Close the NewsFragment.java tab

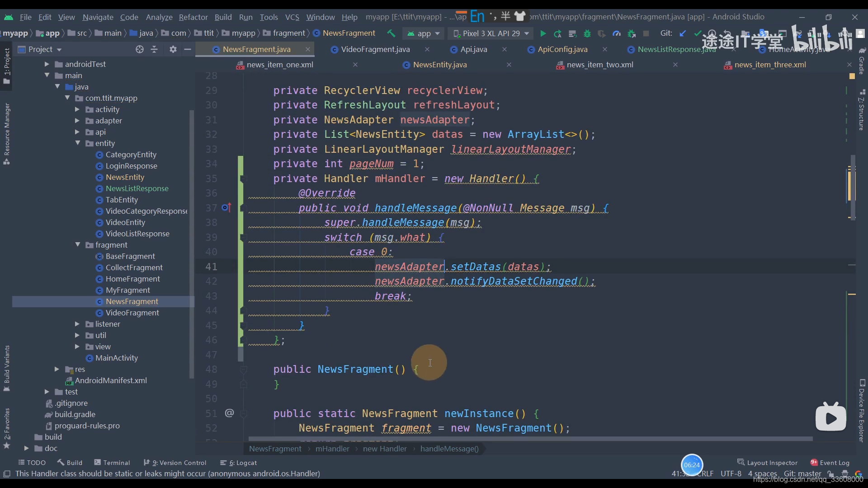pyautogui.click(x=308, y=49)
